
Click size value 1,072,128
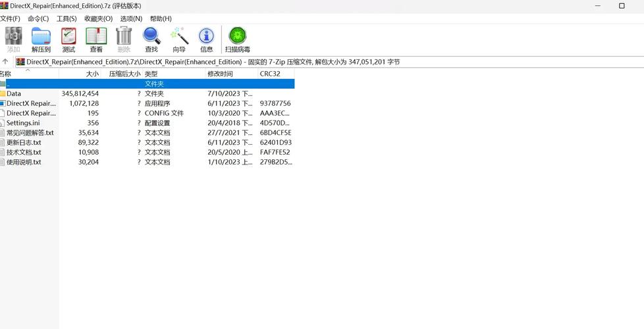point(84,103)
